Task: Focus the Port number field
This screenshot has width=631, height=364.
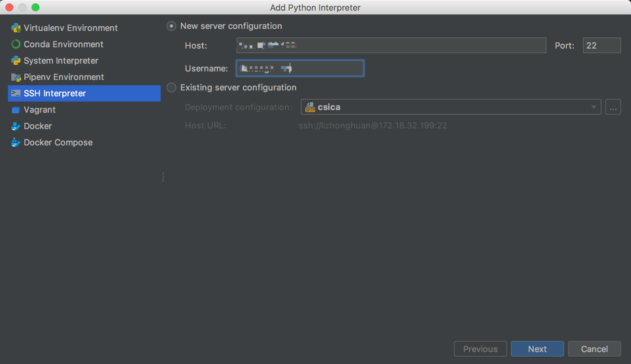Action: click(x=602, y=45)
